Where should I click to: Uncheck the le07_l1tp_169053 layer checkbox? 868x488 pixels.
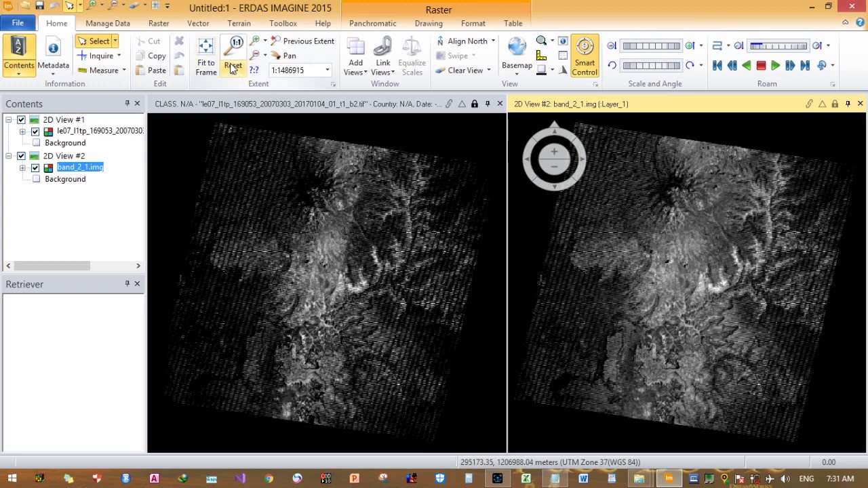35,131
